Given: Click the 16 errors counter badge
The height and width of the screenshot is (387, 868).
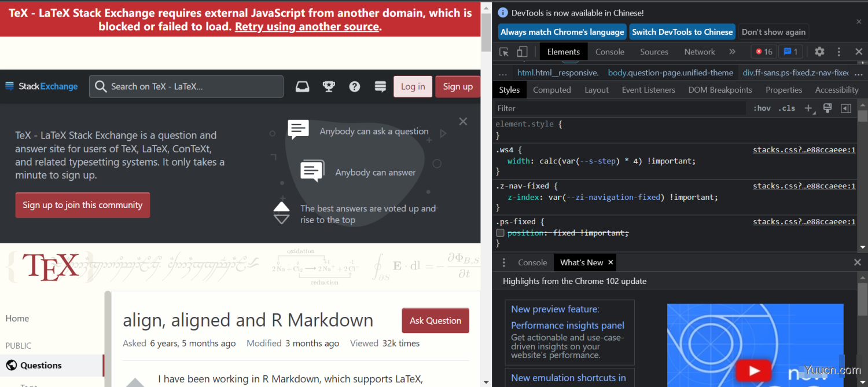Looking at the screenshot, I should coord(764,52).
